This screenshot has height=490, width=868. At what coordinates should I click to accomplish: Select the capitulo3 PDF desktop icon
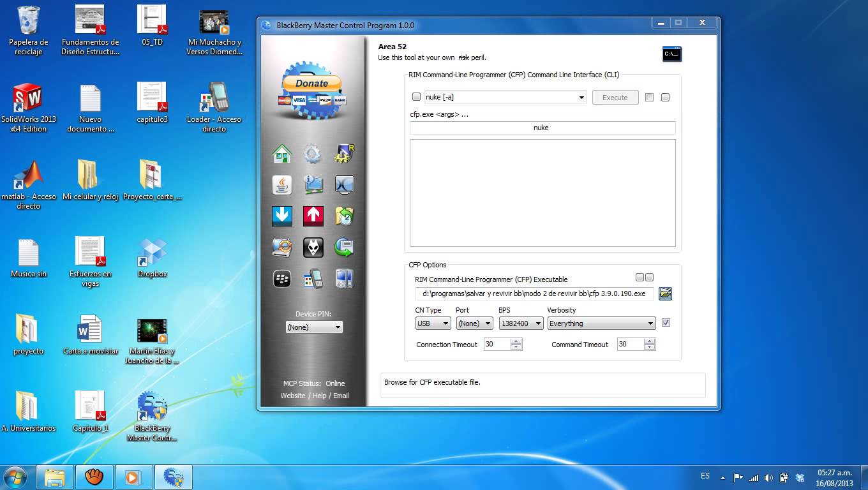(x=152, y=103)
